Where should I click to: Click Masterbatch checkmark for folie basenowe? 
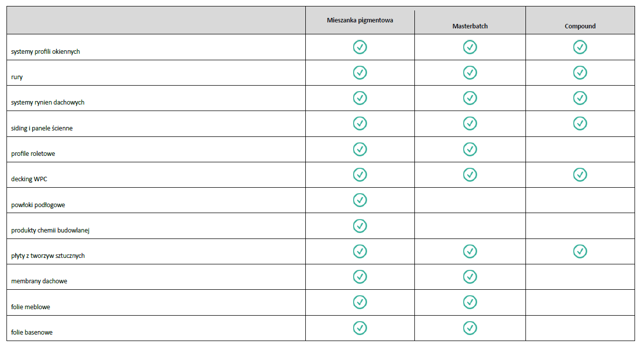click(x=470, y=328)
